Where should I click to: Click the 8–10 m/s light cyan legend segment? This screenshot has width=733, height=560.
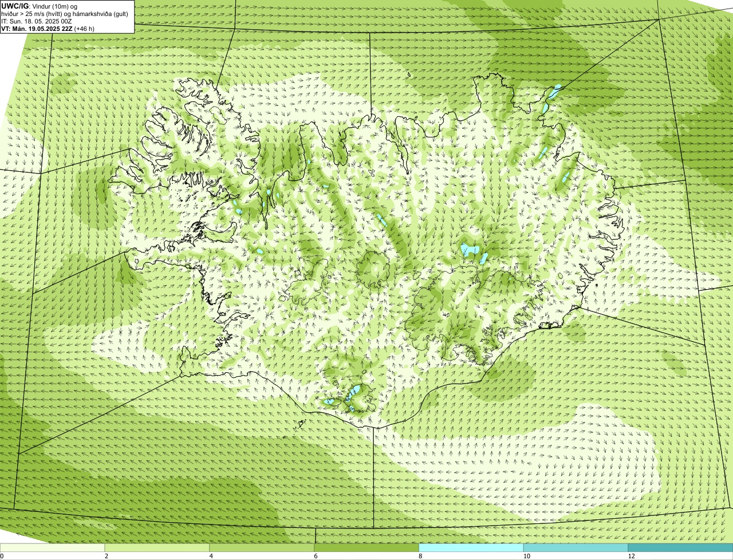tap(471, 548)
